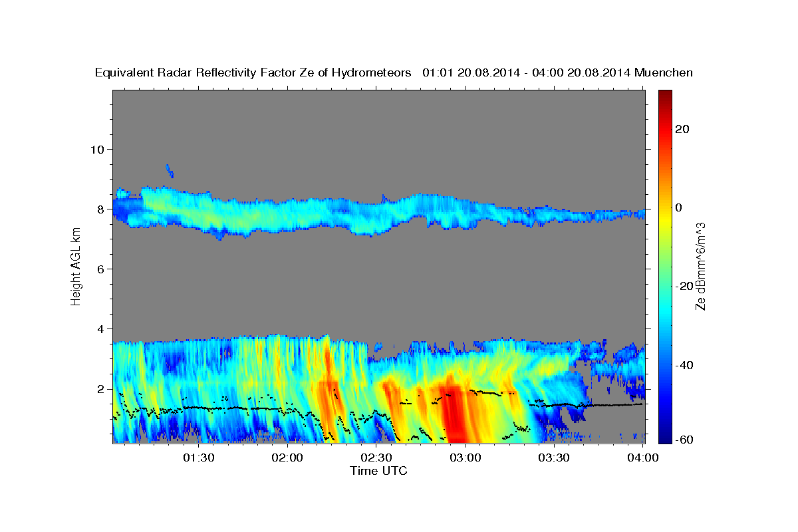The image size is (798, 532).
Task: Click the 'Time UTC' x-axis label
Action: 378,471
